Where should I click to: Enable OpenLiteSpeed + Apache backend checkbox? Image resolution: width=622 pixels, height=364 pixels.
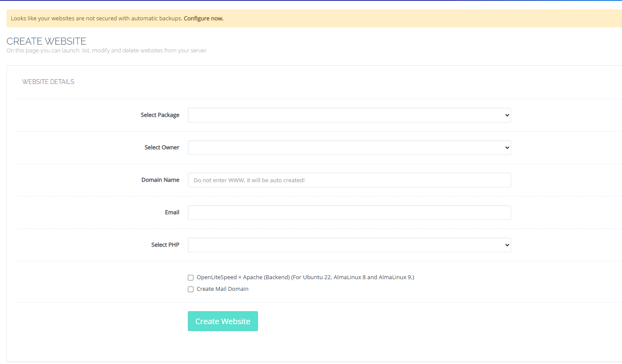(x=190, y=277)
